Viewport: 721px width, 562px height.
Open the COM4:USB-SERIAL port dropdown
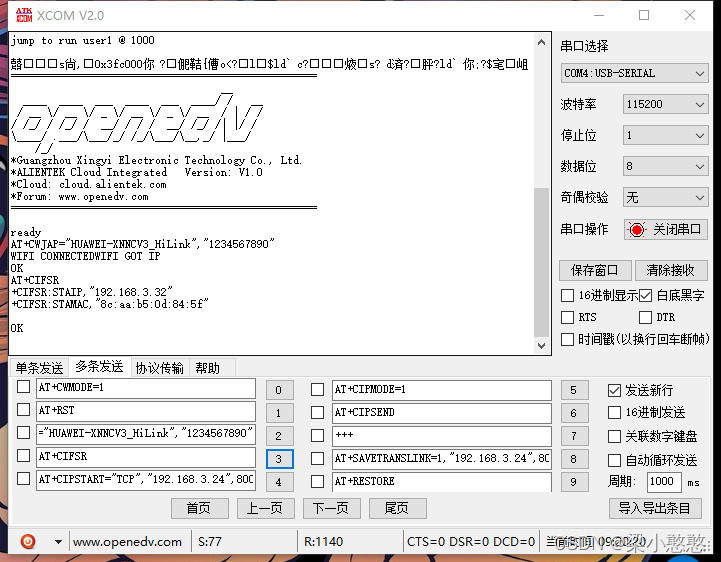pos(634,73)
